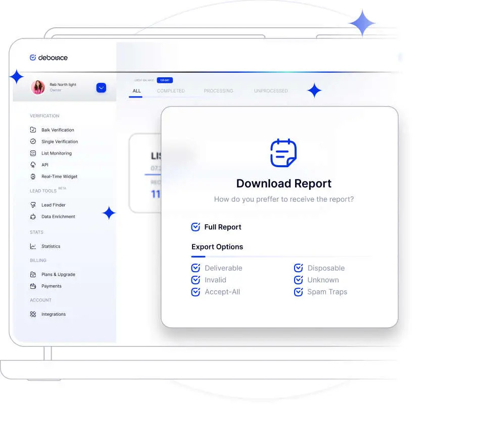Click the debounce brand name text

tap(53, 58)
